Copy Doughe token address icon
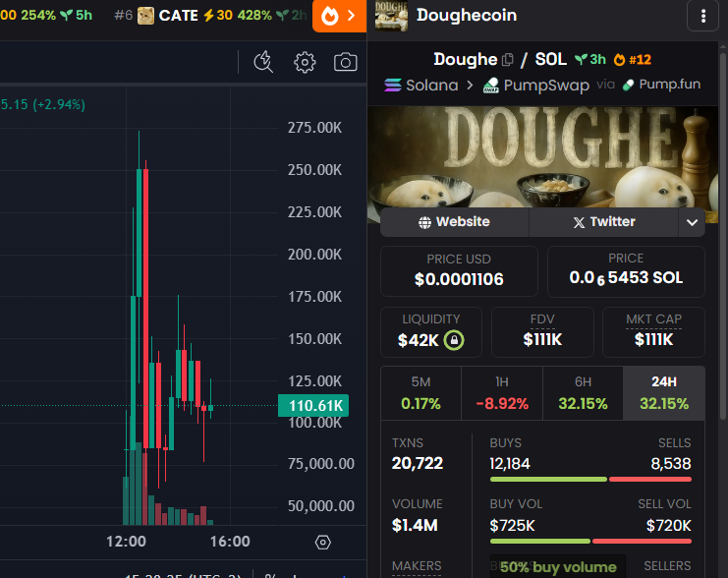Image resolution: width=728 pixels, height=578 pixels. (508, 60)
